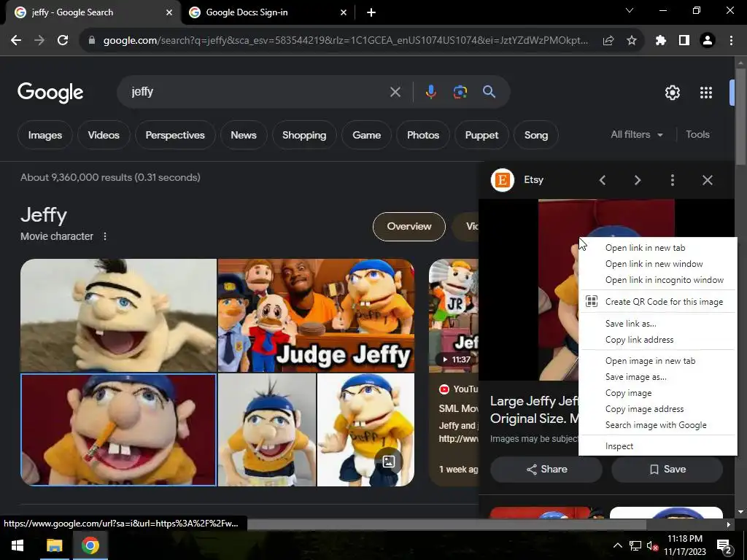Screen dimensions: 747x560
Task: Close the jeffy - Google Search tab
Action: point(169,12)
